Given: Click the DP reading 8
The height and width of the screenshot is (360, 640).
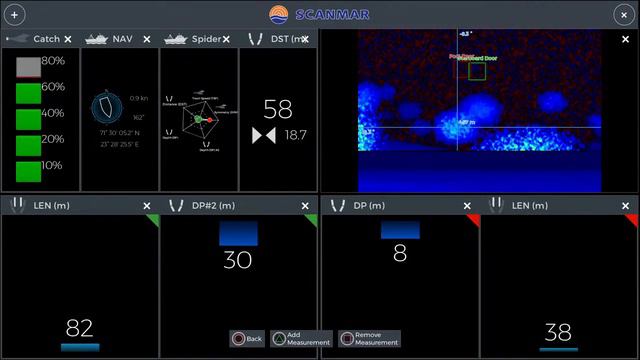Looking at the screenshot, I should point(400,253).
